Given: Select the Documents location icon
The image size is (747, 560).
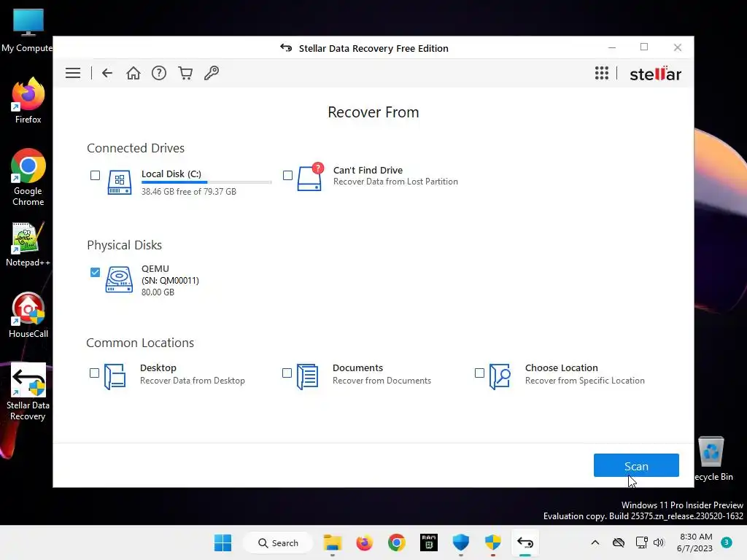Looking at the screenshot, I should [307, 376].
